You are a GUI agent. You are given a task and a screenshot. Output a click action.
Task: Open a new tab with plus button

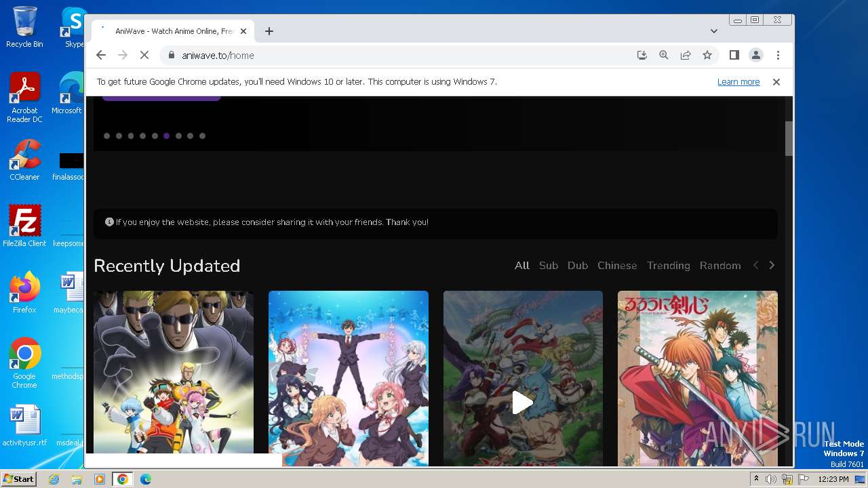pos(269,31)
